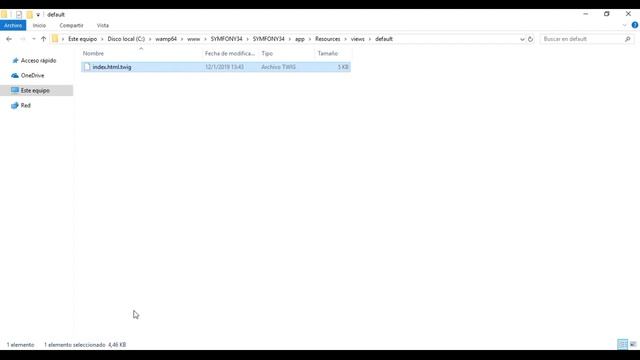This screenshot has width=640, height=360.
Task: Click the Acceso rápido star icon
Action: click(x=15, y=60)
